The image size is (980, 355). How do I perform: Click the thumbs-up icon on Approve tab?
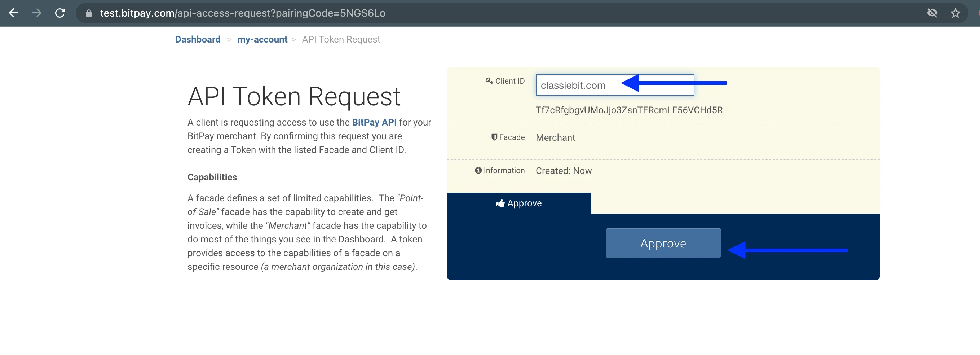point(499,203)
